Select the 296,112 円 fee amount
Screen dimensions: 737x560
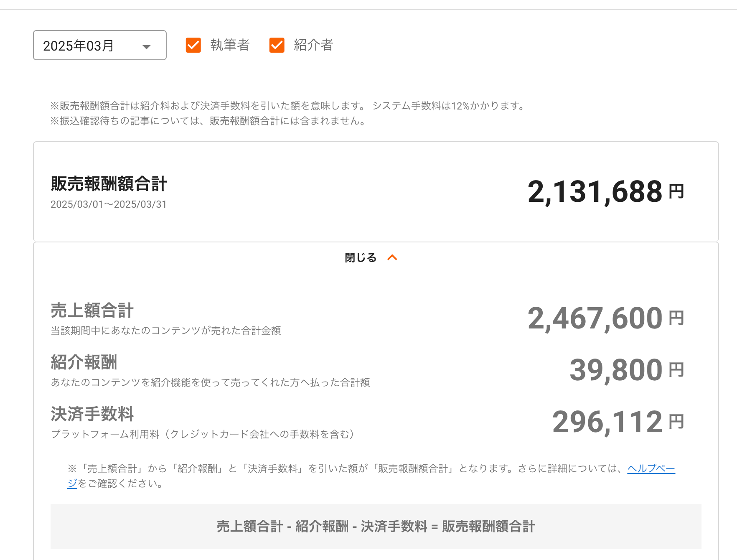[x=618, y=422]
